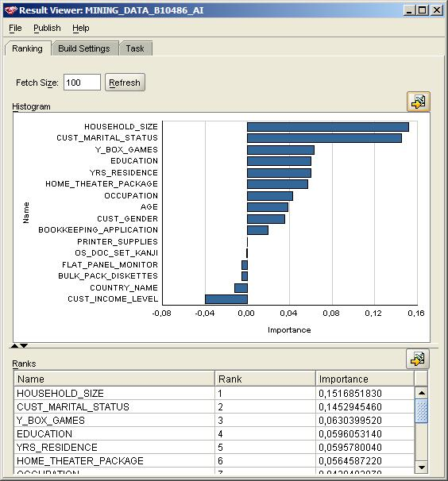Open the File menu
The height and width of the screenshot is (481, 448).
pos(15,29)
